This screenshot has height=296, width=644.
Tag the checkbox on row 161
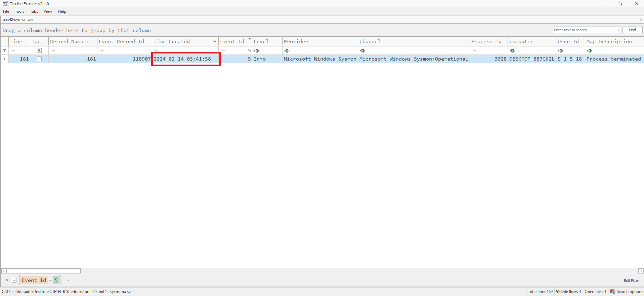pyautogui.click(x=39, y=59)
